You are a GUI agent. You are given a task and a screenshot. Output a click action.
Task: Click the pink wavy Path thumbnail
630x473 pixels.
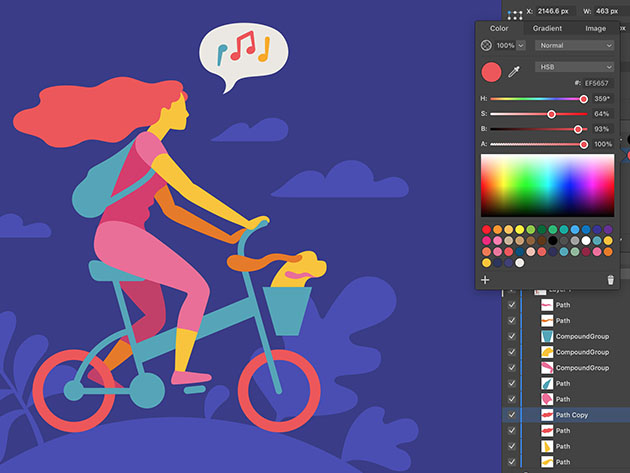(x=547, y=305)
